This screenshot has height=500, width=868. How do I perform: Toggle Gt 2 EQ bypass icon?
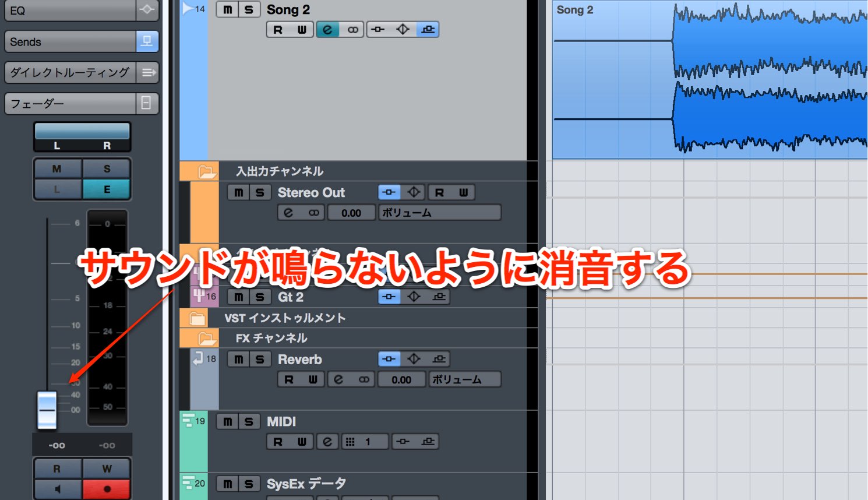[414, 297]
